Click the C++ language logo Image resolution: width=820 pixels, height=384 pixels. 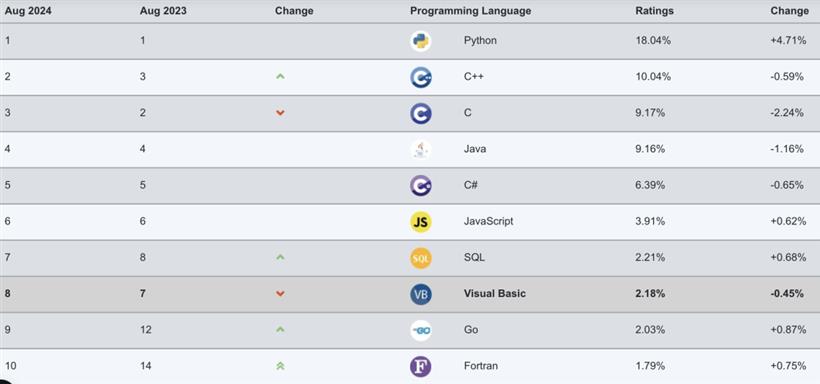(x=420, y=77)
